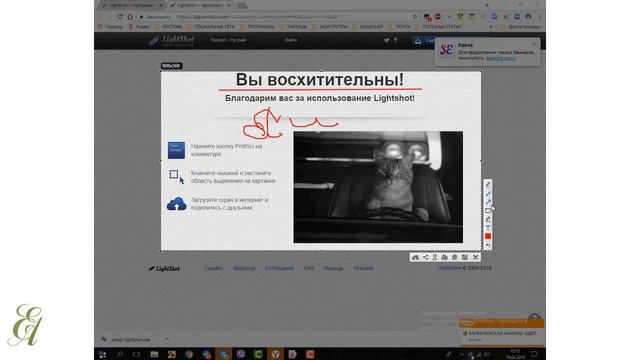The width and height of the screenshot is (640, 360).
Task: Open Twitter icon in Lightshot header
Action: (386, 40)
